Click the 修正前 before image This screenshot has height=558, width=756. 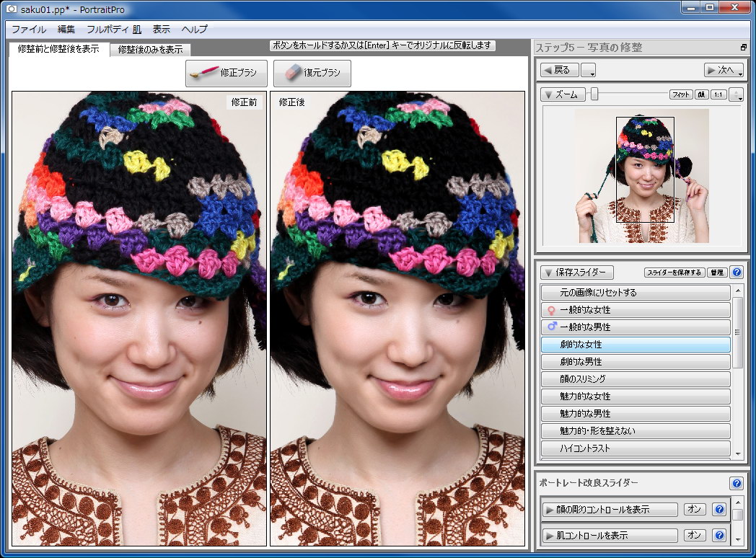[139, 319]
